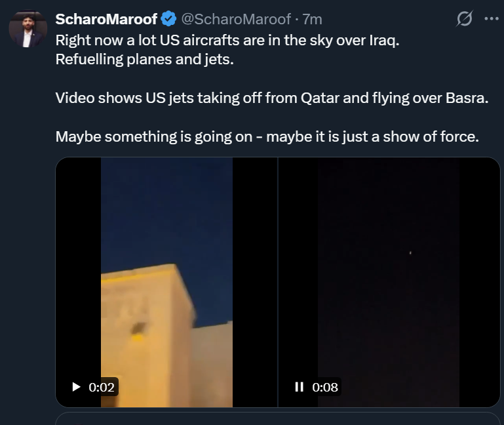Click the Grok explain post icon
Viewport: 504px width, 425px height.
tap(464, 20)
